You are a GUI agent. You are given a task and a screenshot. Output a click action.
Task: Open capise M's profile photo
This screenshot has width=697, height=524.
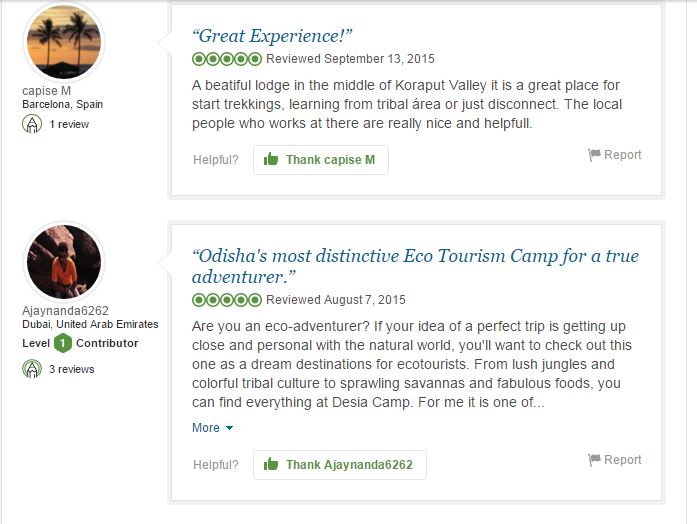(64, 42)
